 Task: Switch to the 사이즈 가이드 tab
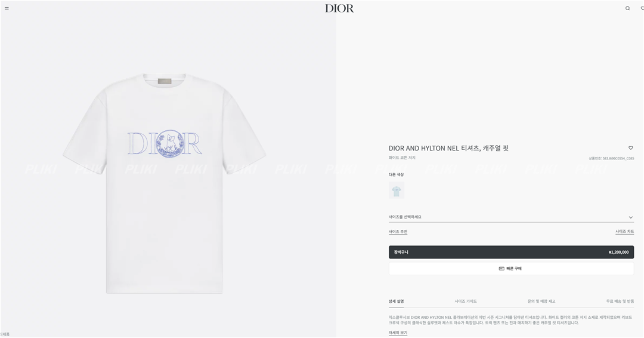point(466,302)
